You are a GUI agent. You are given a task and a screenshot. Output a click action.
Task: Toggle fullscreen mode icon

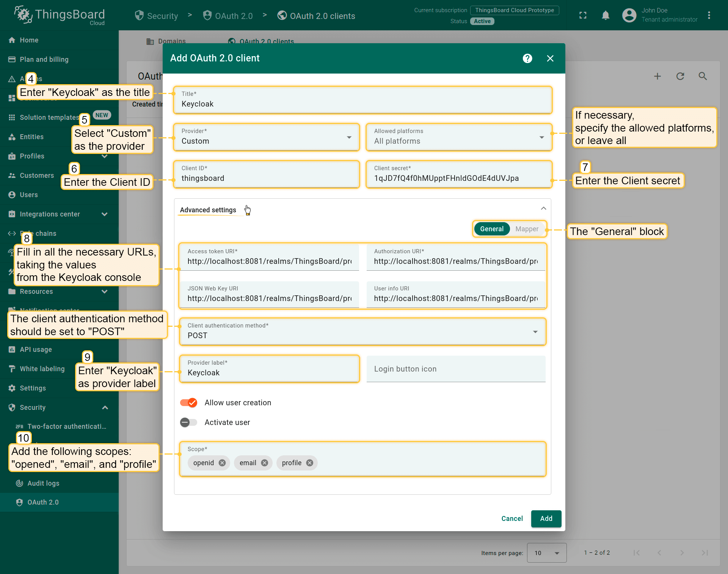point(583,16)
